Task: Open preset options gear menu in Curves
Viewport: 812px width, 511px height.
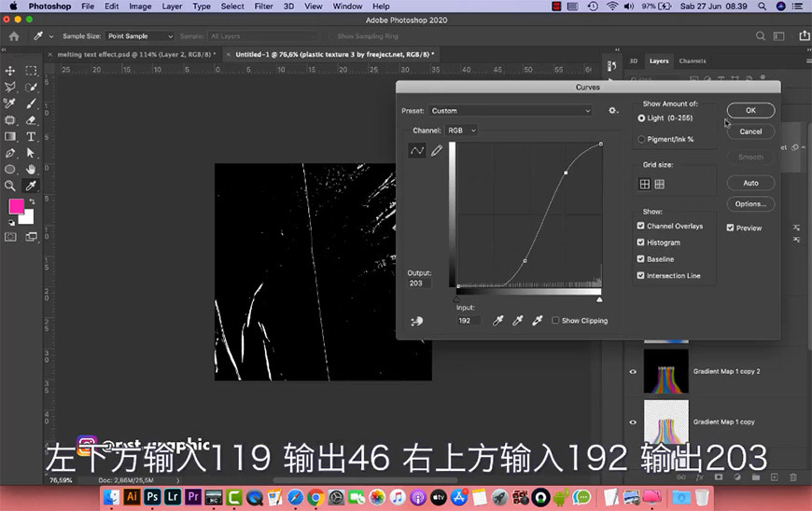Action: tap(613, 110)
